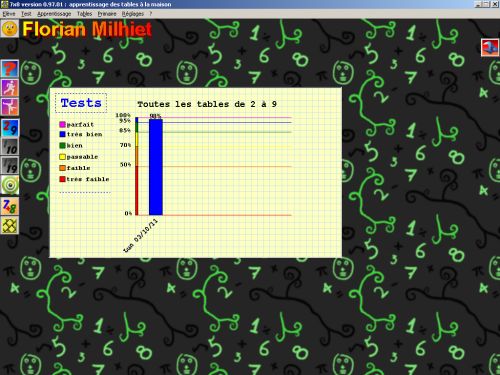Choose the tables 2 to 9 icon

pos(10,128)
